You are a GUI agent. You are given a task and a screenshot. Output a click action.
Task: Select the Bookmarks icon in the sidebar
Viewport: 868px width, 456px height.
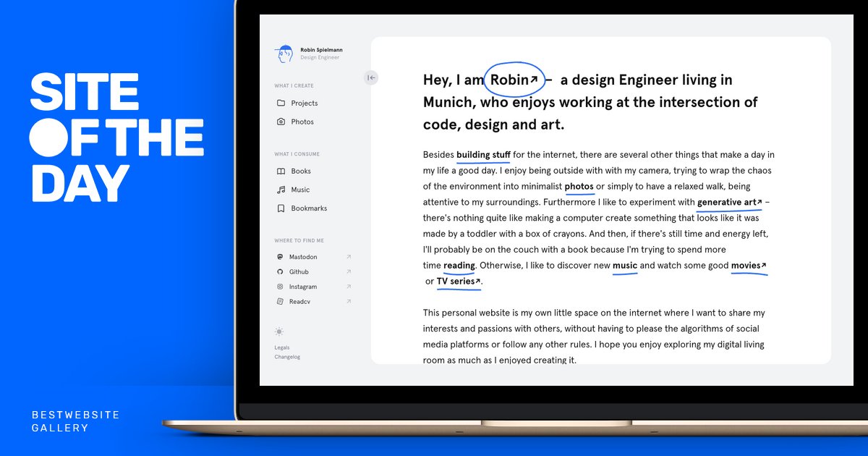pyautogui.click(x=281, y=208)
